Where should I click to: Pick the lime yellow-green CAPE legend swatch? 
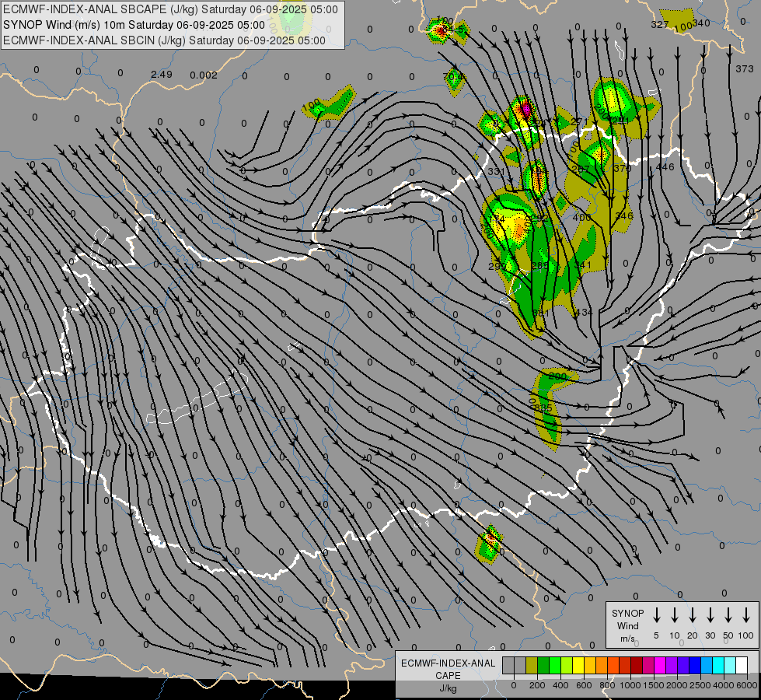[x=567, y=665]
